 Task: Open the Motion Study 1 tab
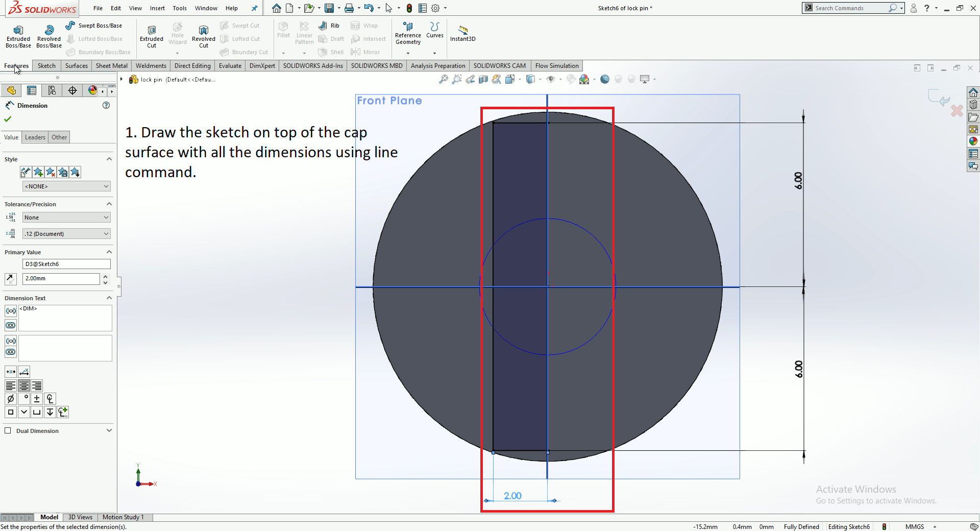click(123, 517)
